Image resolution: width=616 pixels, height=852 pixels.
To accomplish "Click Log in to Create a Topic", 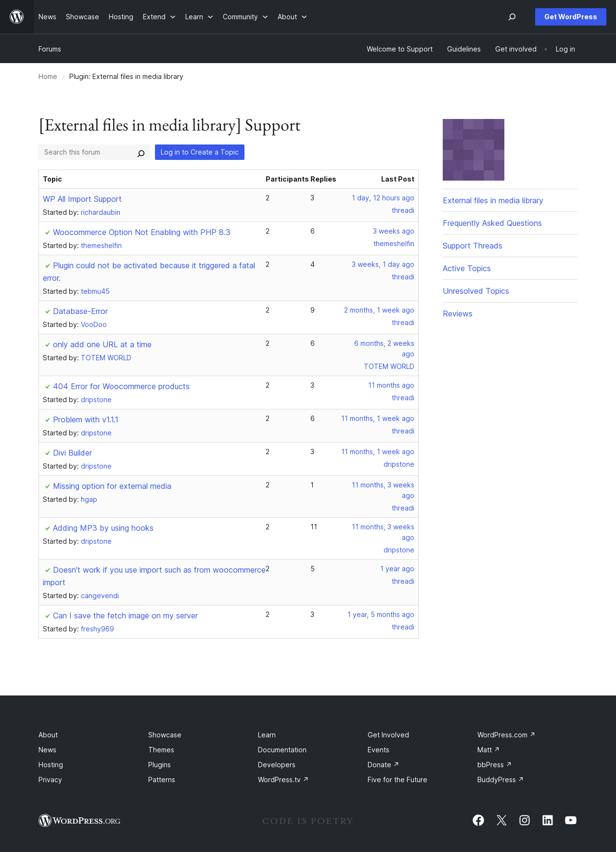I will [x=200, y=152].
